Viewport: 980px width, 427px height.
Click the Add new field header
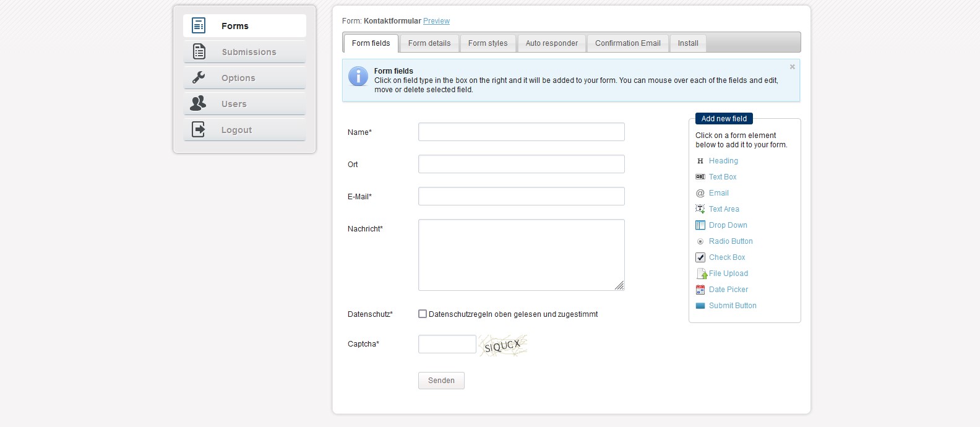[724, 119]
